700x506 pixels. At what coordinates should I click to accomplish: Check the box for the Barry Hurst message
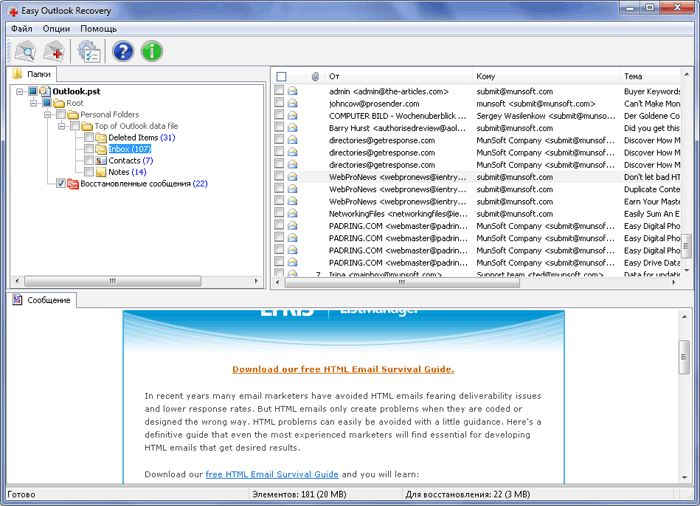pos(279,127)
